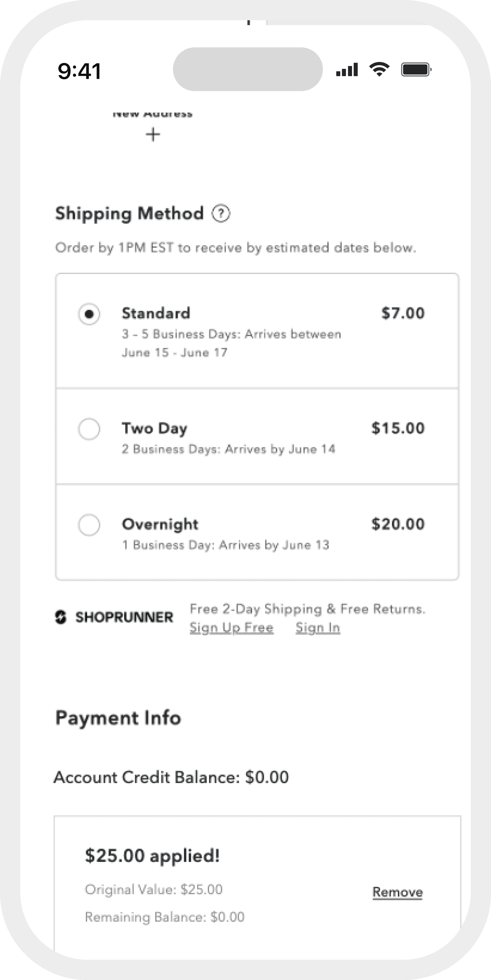Tap the battery icon in status bar
The width and height of the screenshot is (491, 980).
(x=416, y=70)
